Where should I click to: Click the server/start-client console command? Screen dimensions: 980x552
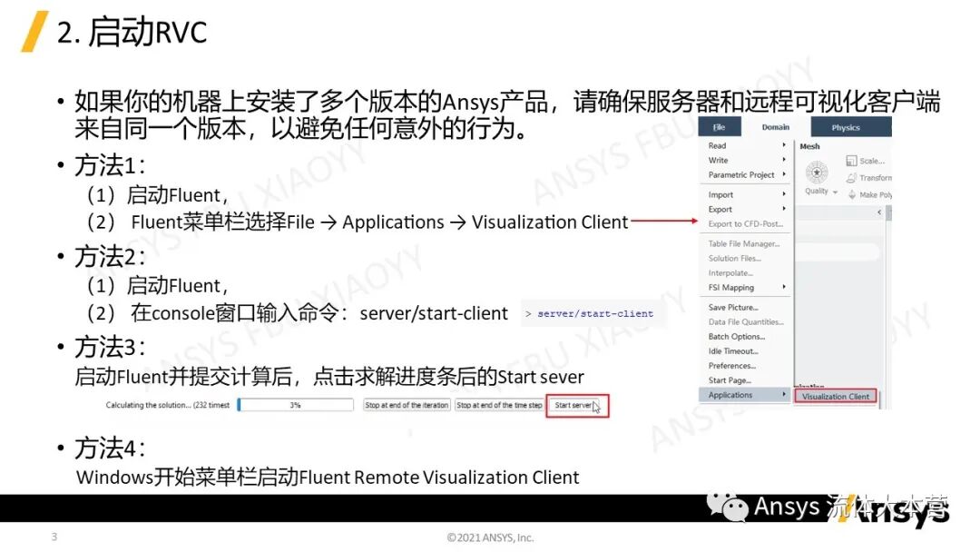pos(595,314)
